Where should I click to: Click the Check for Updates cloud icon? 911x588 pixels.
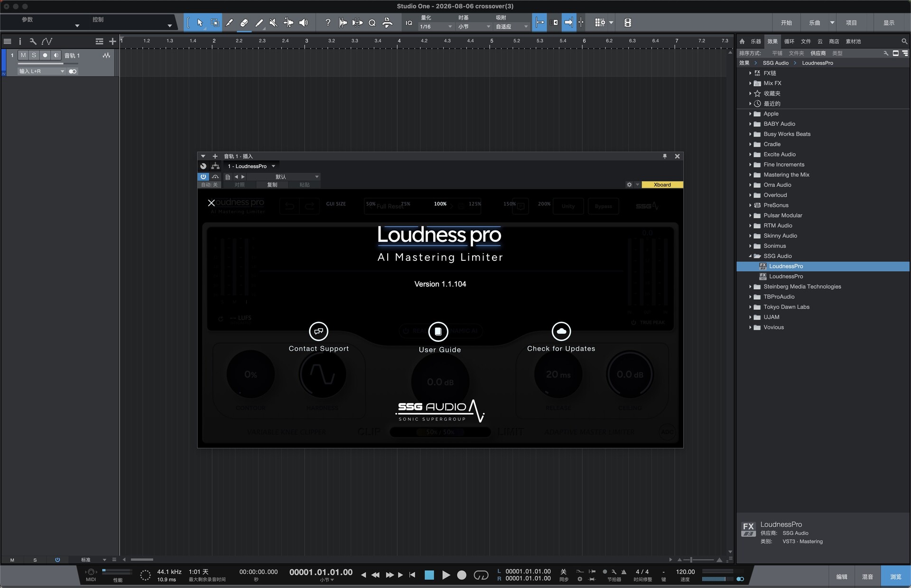(x=561, y=331)
